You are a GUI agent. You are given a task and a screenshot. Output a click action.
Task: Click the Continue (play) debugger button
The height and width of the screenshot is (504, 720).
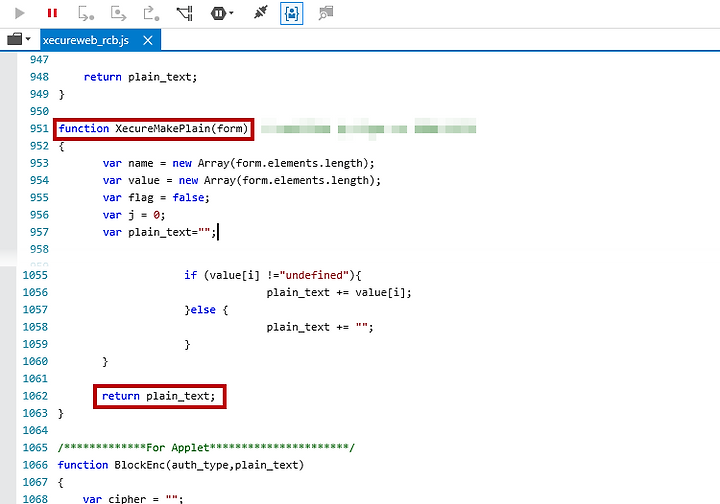click(19, 13)
